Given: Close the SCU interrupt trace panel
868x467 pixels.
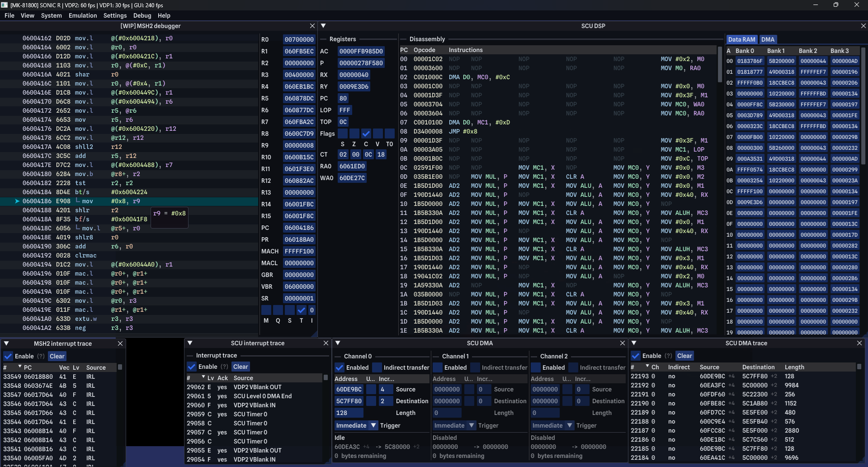Looking at the screenshot, I should coord(326,343).
